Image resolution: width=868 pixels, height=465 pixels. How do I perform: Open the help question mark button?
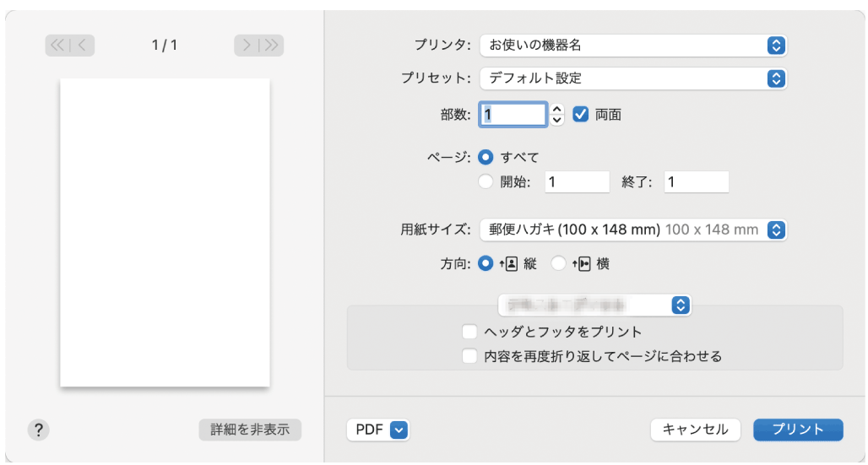[x=38, y=430]
